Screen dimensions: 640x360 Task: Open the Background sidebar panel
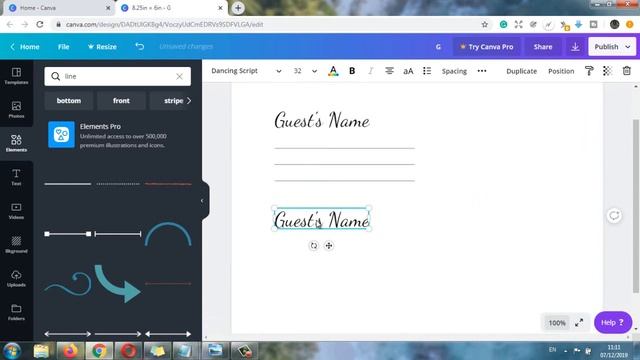tap(16, 244)
